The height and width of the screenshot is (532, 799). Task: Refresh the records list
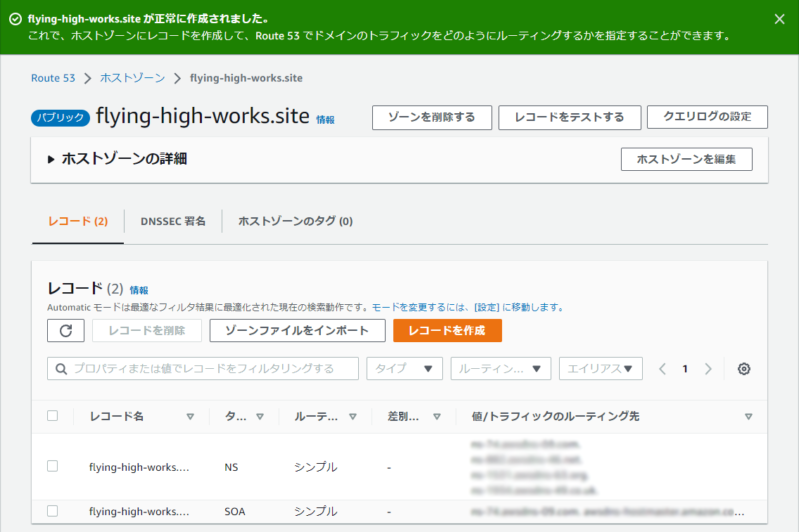point(66,331)
